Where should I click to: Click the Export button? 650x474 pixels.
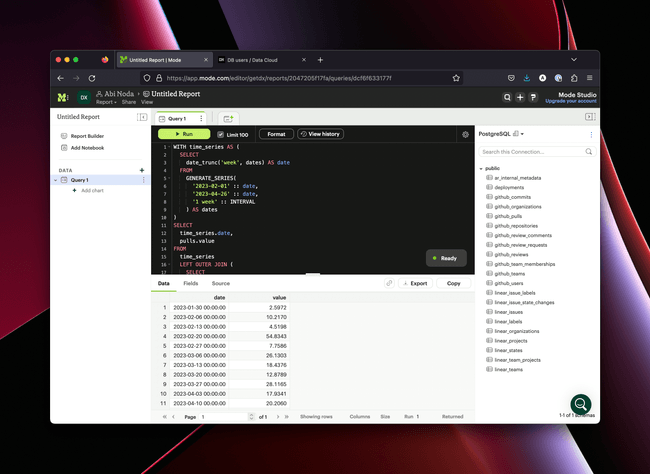415,284
